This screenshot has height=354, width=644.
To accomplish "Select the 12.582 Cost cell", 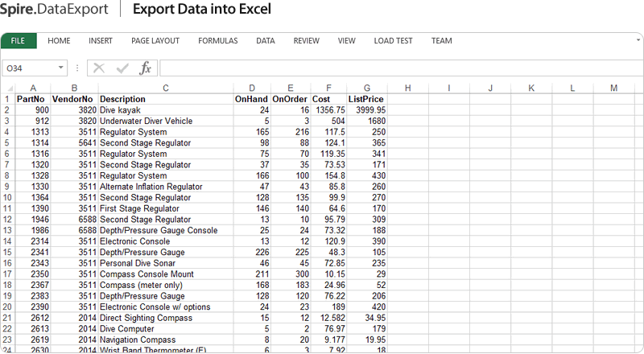I will (x=328, y=318).
